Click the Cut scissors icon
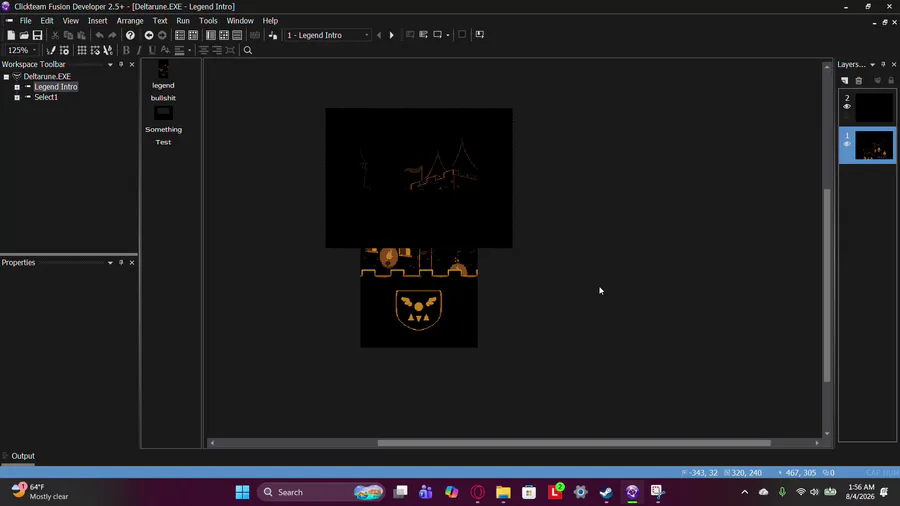 (55, 35)
